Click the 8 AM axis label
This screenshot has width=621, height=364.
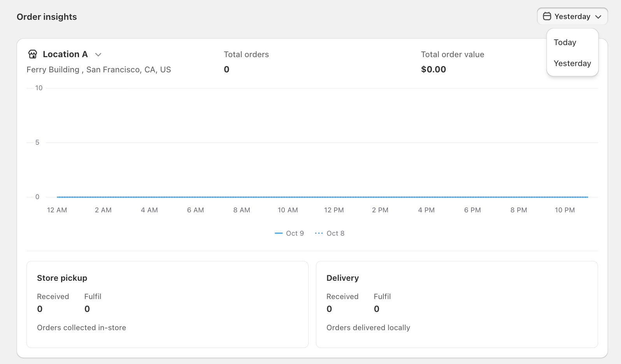[242, 210]
